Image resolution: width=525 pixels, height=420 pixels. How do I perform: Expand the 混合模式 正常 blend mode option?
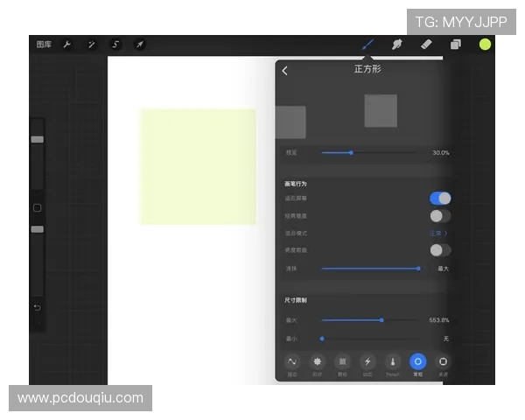pos(438,234)
